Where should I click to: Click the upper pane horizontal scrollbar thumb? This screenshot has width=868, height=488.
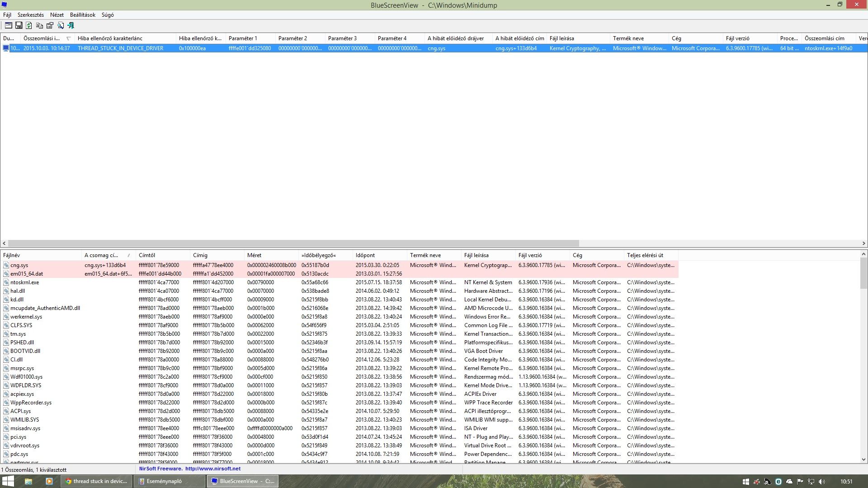point(293,243)
